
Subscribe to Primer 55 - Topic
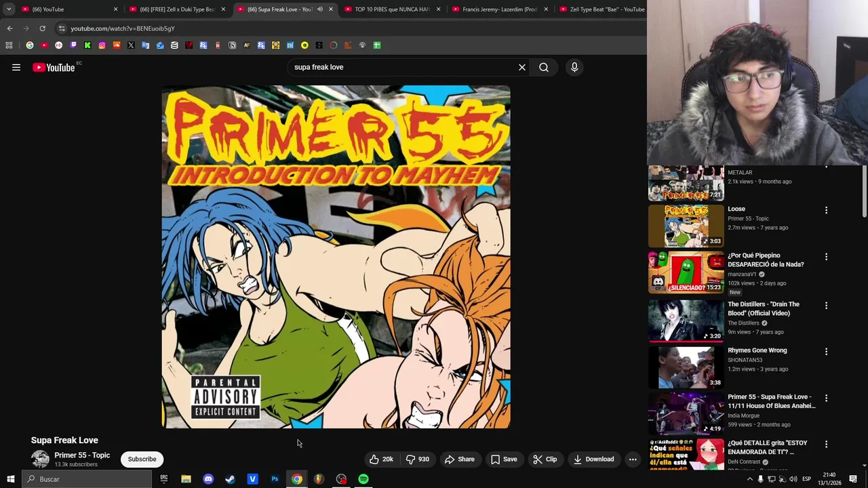142,459
